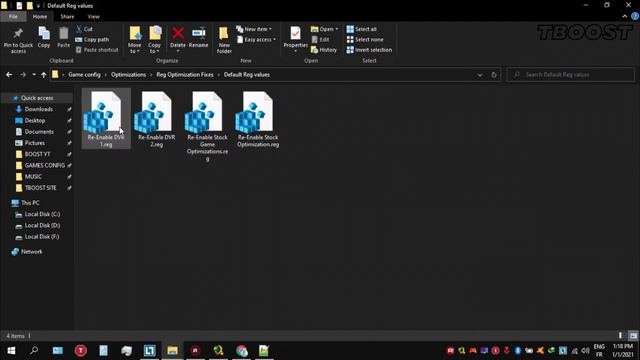Switch to the View ribbon tab

(93, 17)
